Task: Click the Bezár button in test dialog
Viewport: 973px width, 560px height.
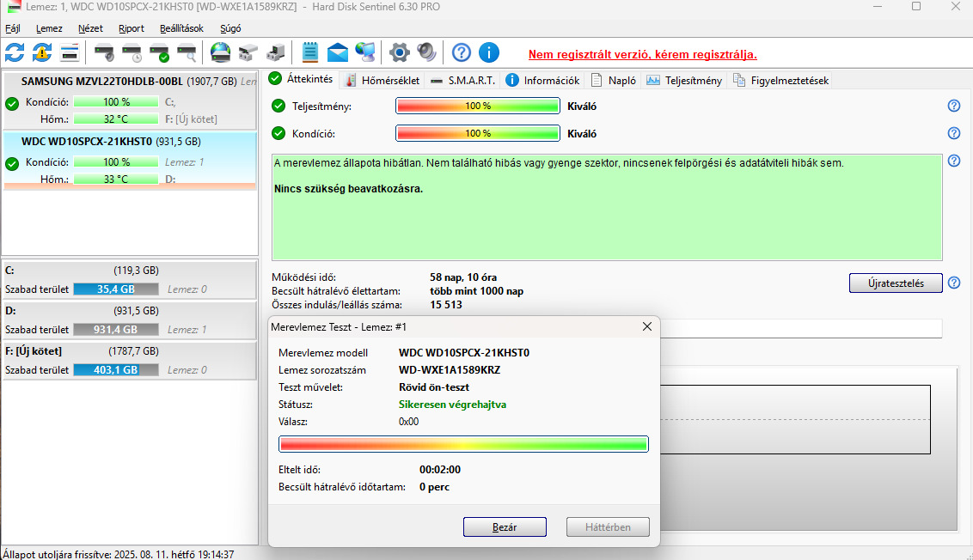Action: 505,527
